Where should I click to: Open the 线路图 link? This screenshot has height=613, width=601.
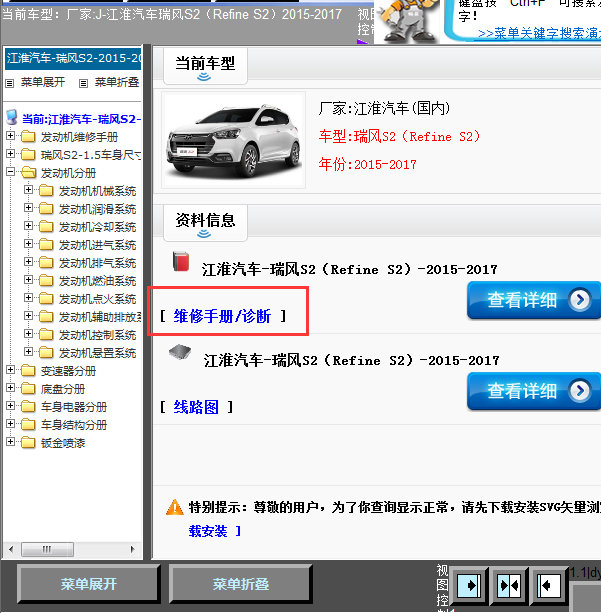coord(196,407)
